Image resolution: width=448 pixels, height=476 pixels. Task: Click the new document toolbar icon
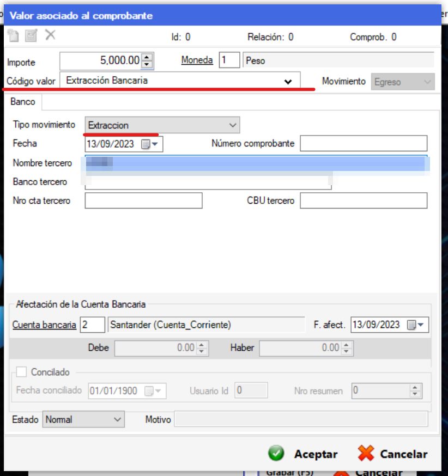pyautogui.click(x=13, y=35)
